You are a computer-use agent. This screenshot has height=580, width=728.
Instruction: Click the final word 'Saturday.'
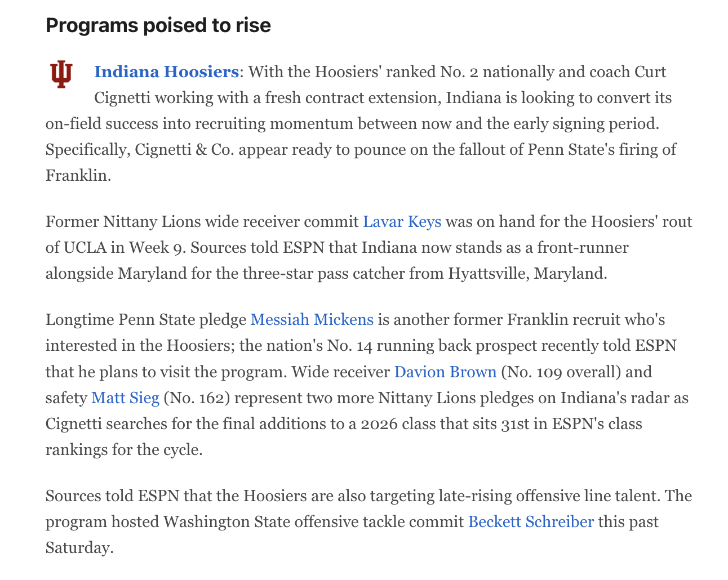point(79,547)
